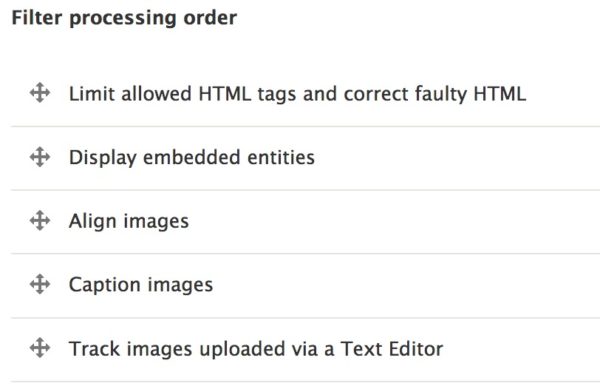600x386 pixels.
Task: Click the Caption images reorder handle
Action: (x=40, y=284)
